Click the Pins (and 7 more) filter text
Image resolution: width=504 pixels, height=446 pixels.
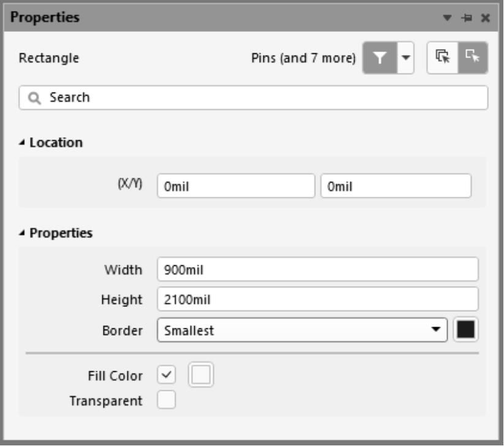(x=304, y=58)
